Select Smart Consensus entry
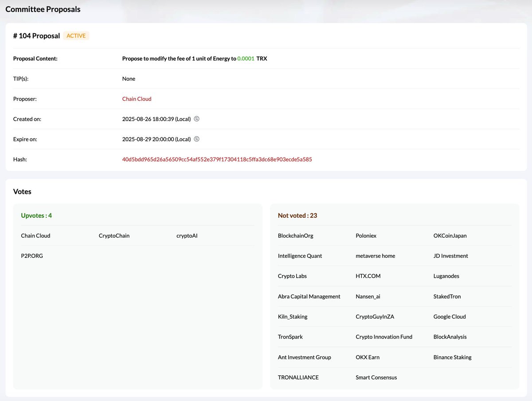Screen dimensions: 532x401 tap(376, 377)
